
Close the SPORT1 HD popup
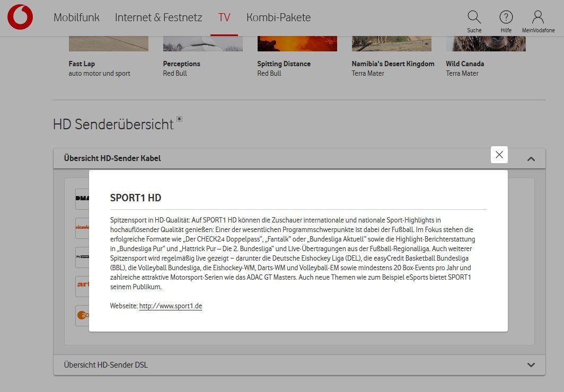click(x=499, y=155)
